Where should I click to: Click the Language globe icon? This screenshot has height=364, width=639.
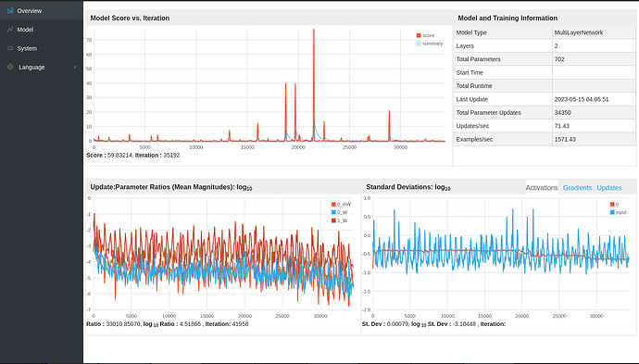point(10,67)
